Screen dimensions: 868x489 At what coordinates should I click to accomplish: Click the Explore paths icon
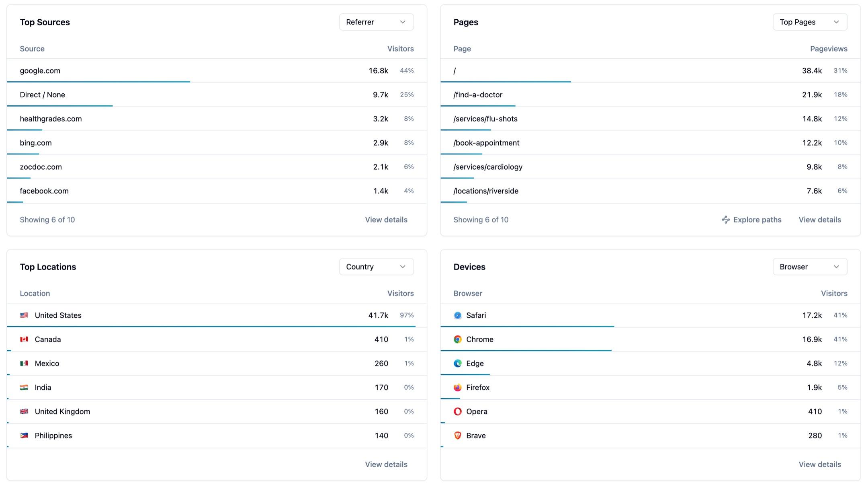(726, 220)
